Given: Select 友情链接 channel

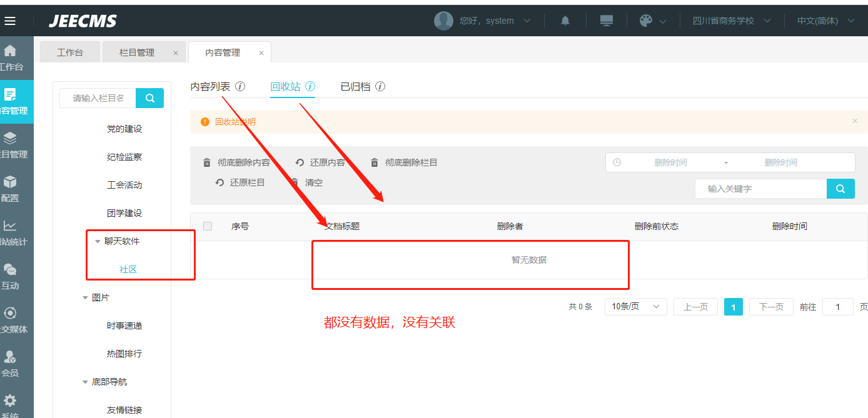Looking at the screenshot, I should click(x=124, y=410).
